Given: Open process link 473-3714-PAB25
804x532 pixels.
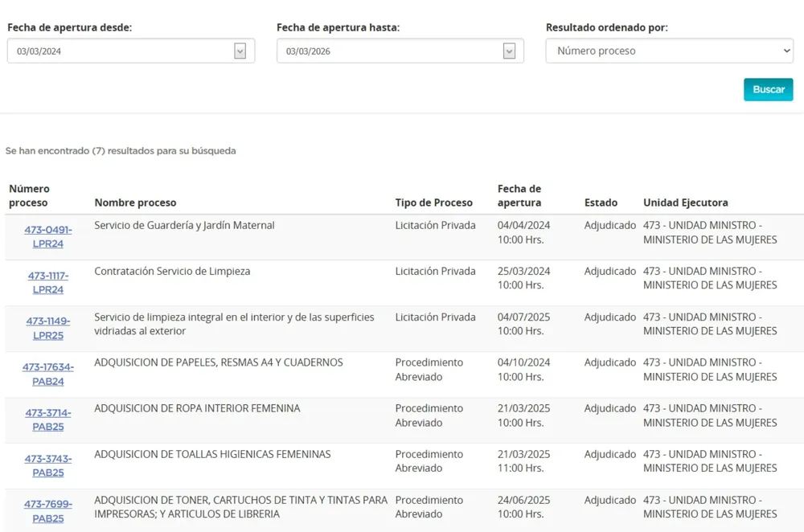Looking at the screenshot, I should [48, 420].
